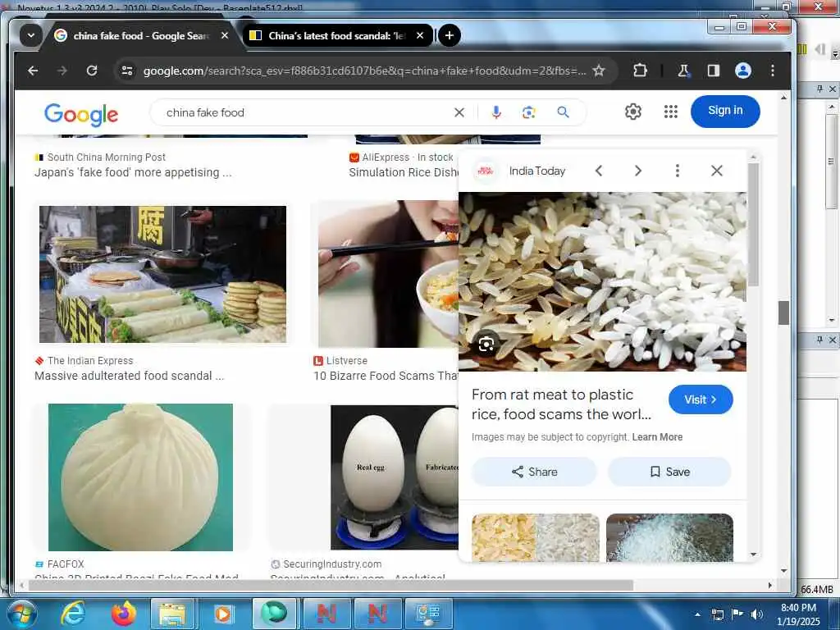Screen dimensions: 840x630
Task: Select the Indian Express food stall thumbnail
Action: tap(163, 274)
